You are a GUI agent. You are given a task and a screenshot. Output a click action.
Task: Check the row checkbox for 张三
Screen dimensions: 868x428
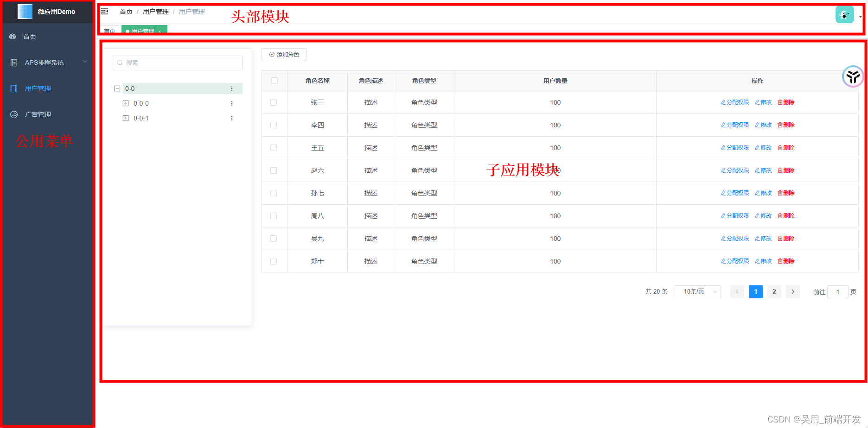pos(274,102)
